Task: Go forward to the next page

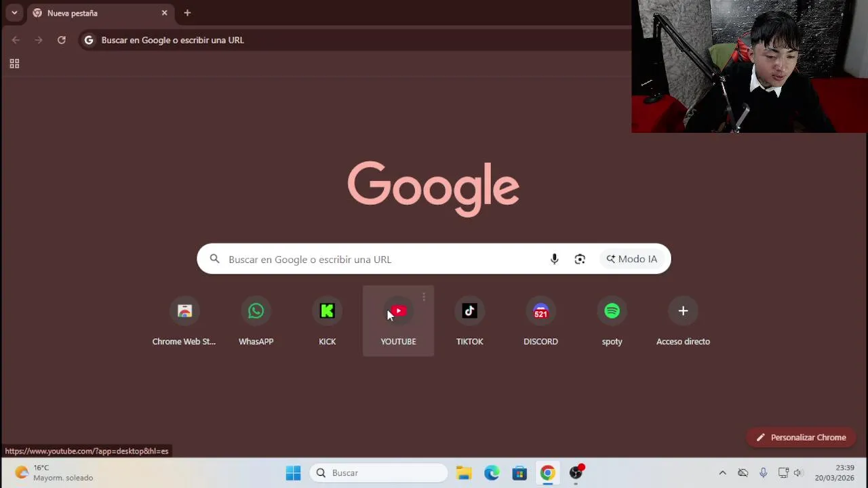Action: pyautogui.click(x=39, y=40)
